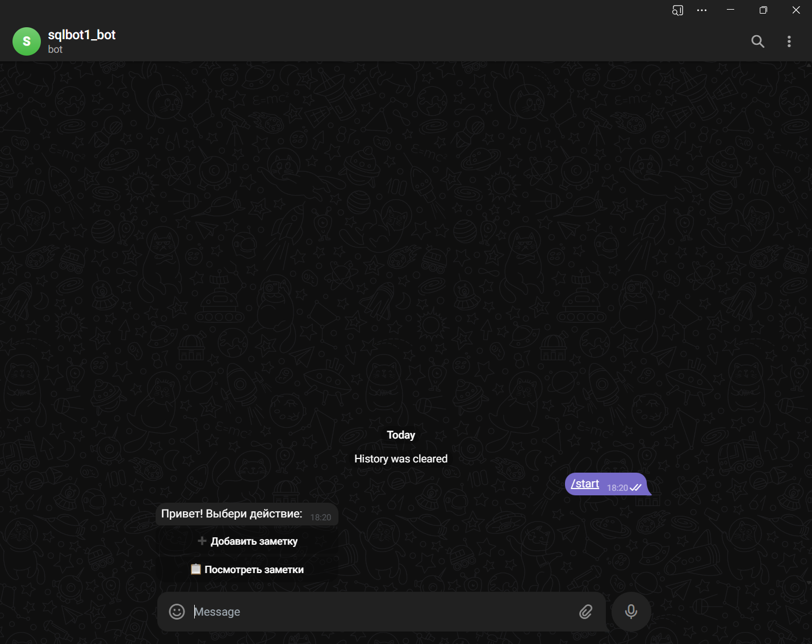Close the Telegram window
The height and width of the screenshot is (644, 812).
click(x=796, y=10)
